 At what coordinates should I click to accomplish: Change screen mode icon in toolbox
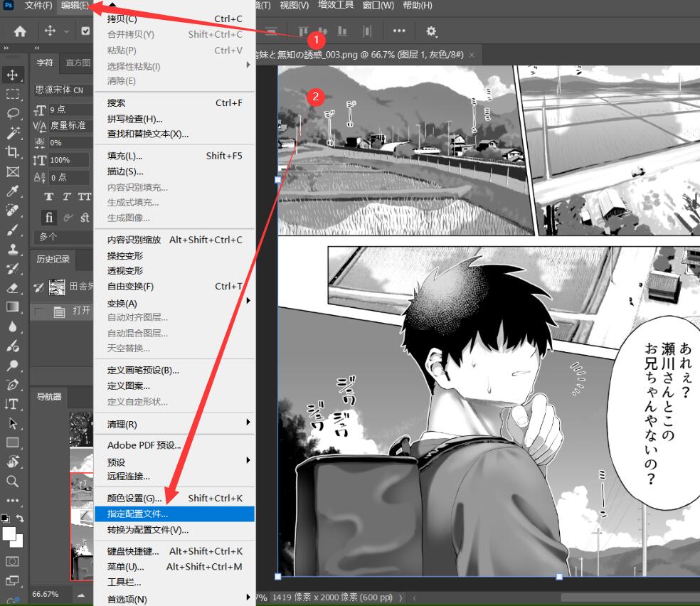13,580
